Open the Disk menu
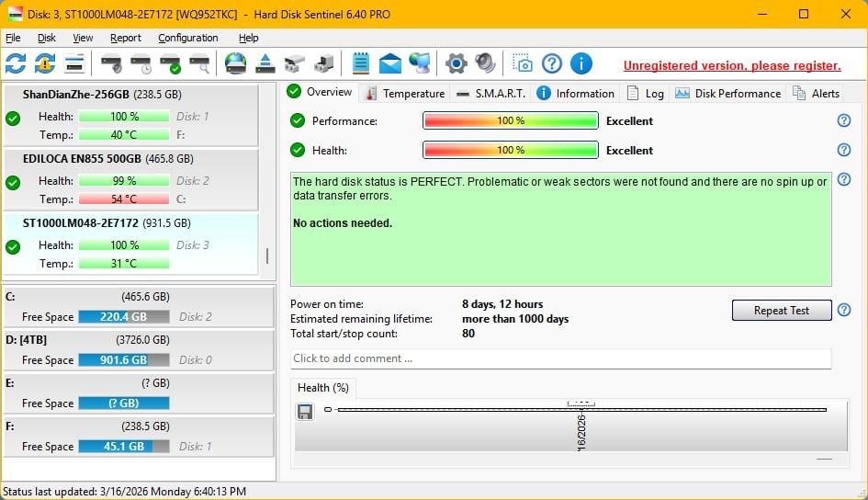868x500 pixels. 47,38
